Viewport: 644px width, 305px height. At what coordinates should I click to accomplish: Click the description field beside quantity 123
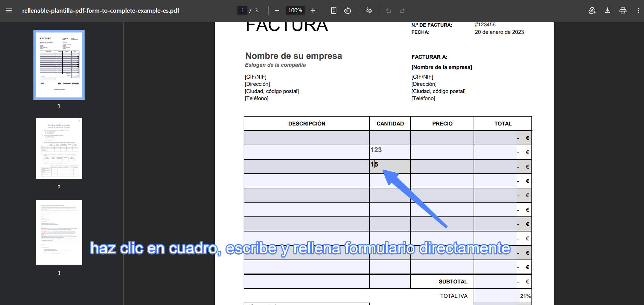(307, 152)
